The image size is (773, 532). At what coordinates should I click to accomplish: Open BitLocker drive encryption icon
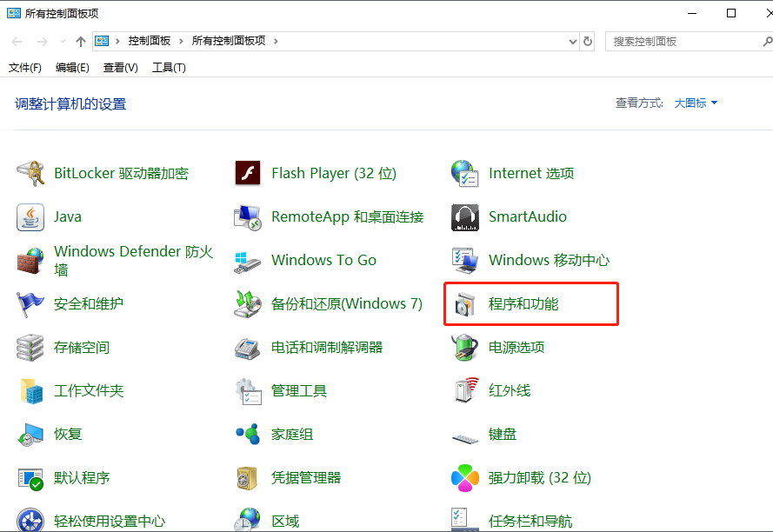30,174
